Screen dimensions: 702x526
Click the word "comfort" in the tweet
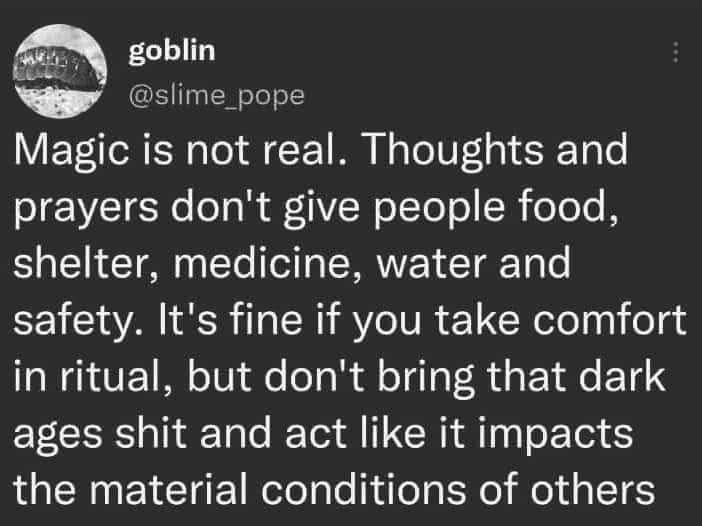coord(609,319)
